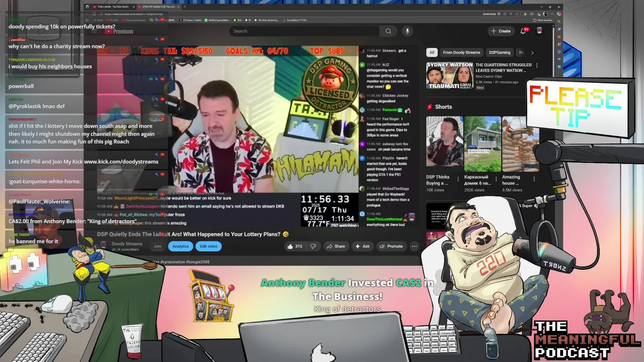Screen dimensions: 644x362
Task: Open options for Amazing house short
Action: click(x=534, y=178)
